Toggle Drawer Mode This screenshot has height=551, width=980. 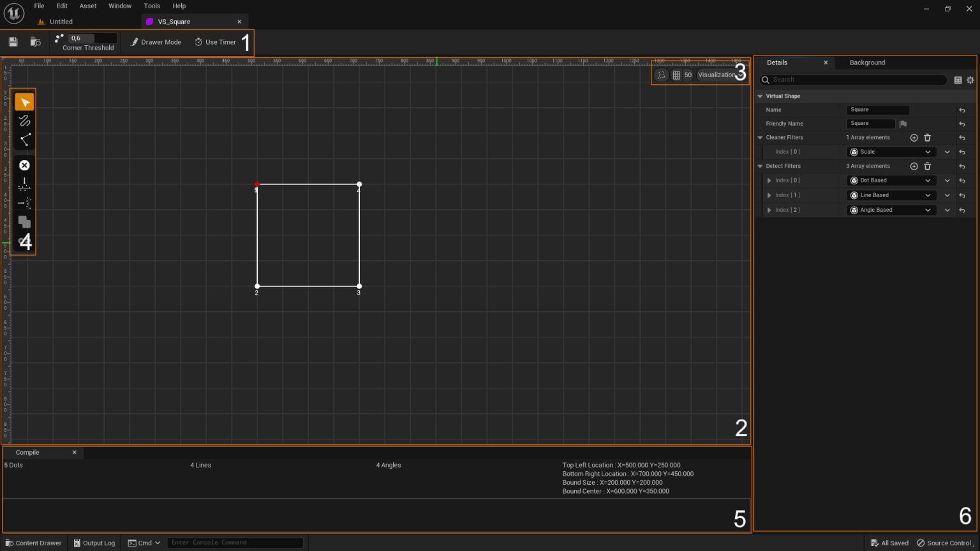(x=156, y=42)
